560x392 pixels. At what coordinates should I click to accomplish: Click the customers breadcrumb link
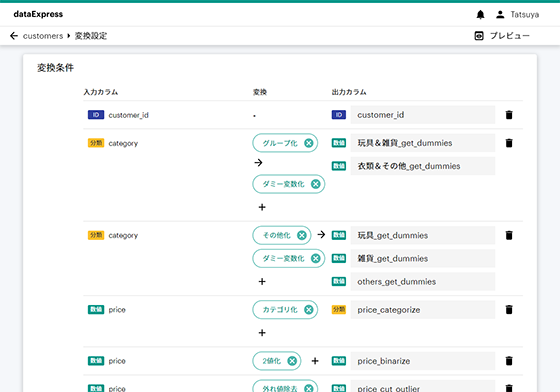[43, 36]
